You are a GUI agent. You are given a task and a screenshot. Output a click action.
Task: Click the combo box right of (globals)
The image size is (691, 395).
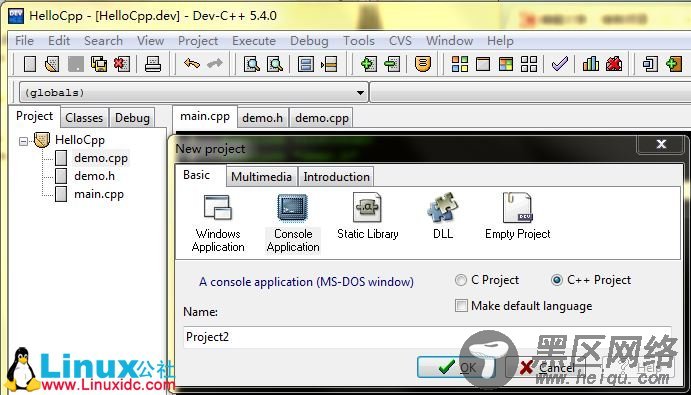point(530,93)
